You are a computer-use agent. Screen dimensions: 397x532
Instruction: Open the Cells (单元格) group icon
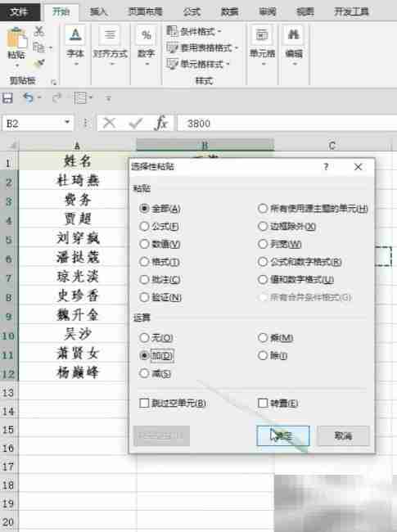(262, 34)
